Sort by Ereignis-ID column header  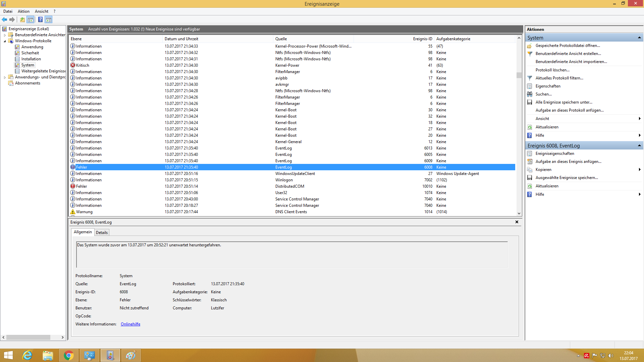tap(422, 39)
